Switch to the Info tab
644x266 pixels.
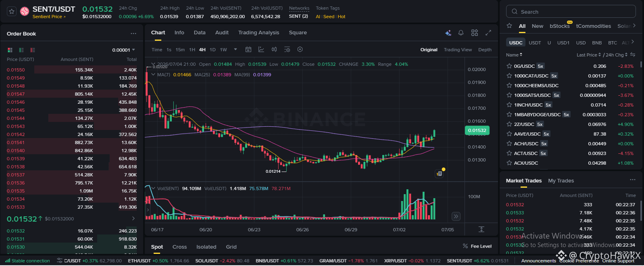click(x=179, y=33)
